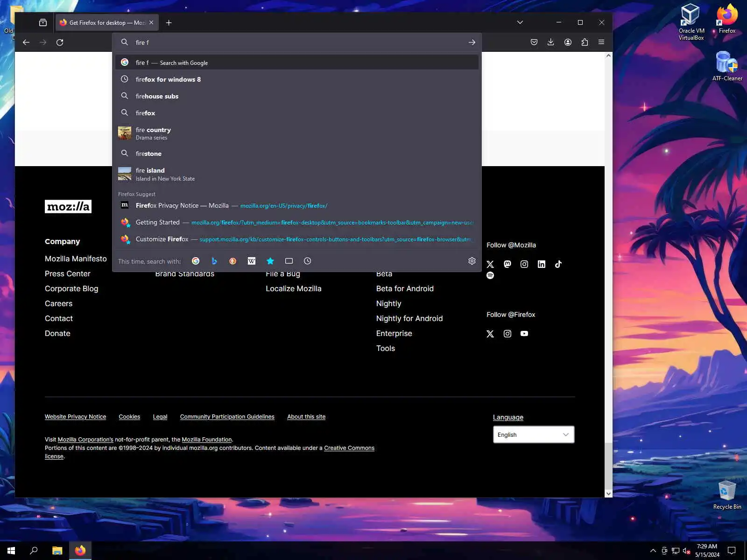This screenshot has width=747, height=560.
Task: Select the Get Firefox for desktop tab
Action: click(x=107, y=22)
